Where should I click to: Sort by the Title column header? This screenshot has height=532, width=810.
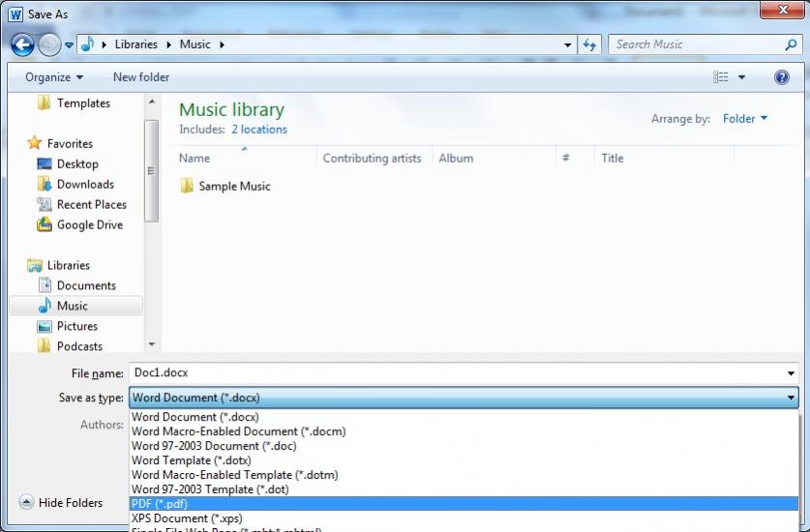(x=613, y=158)
